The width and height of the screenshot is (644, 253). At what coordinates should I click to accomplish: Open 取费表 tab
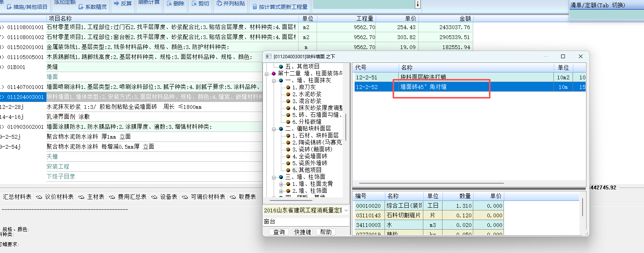[243, 197]
